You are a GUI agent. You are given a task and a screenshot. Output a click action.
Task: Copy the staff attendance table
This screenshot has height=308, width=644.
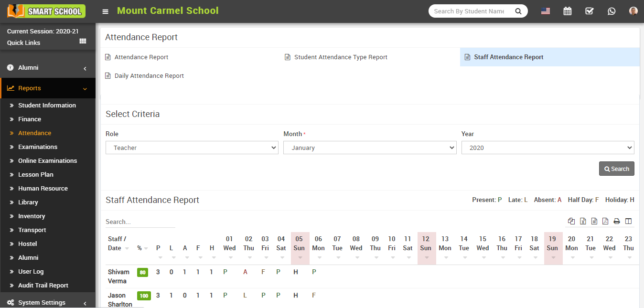point(571,221)
